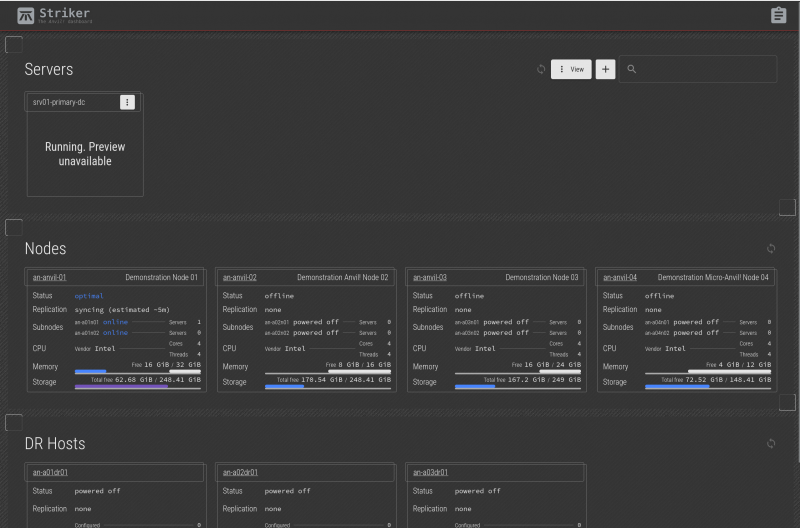Open the an-a03dr01 DR host link
Image resolution: width=800 pixels, height=528 pixels.
[x=430, y=472]
